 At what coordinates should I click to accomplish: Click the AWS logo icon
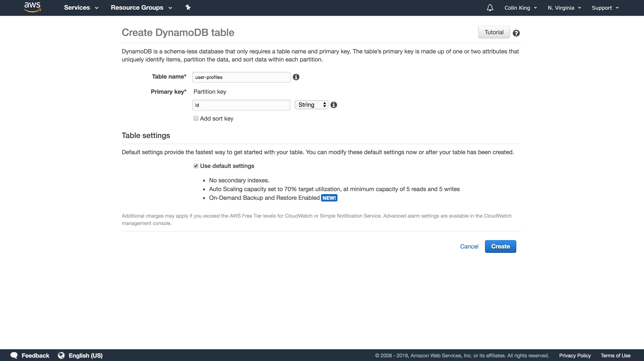pyautogui.click(x=32, y=7)
